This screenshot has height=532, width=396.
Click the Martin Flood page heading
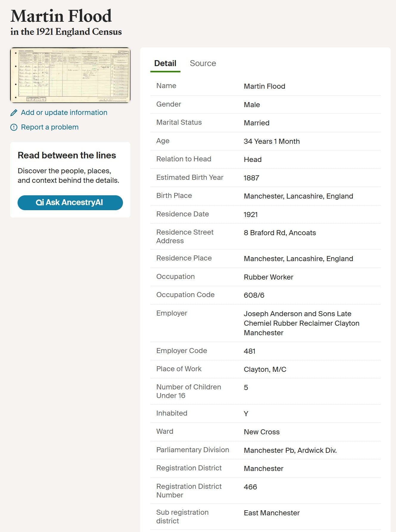[x=61, y=16]
